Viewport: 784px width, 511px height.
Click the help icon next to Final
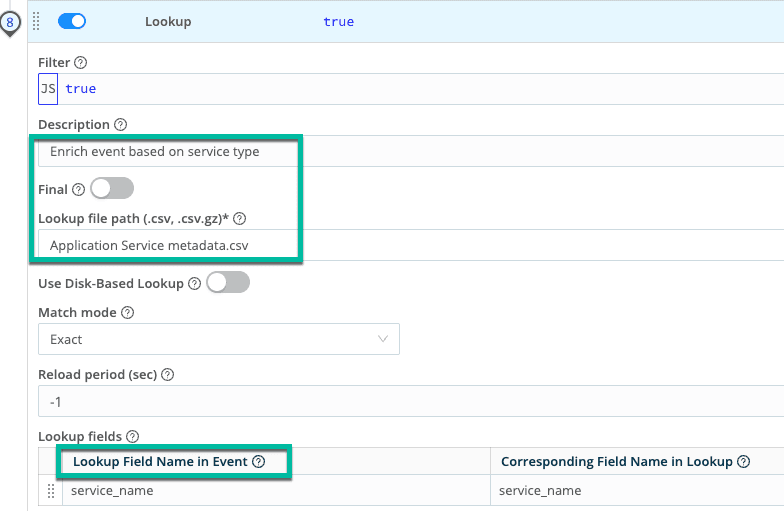pyautogui.click(x=79, y=189)
